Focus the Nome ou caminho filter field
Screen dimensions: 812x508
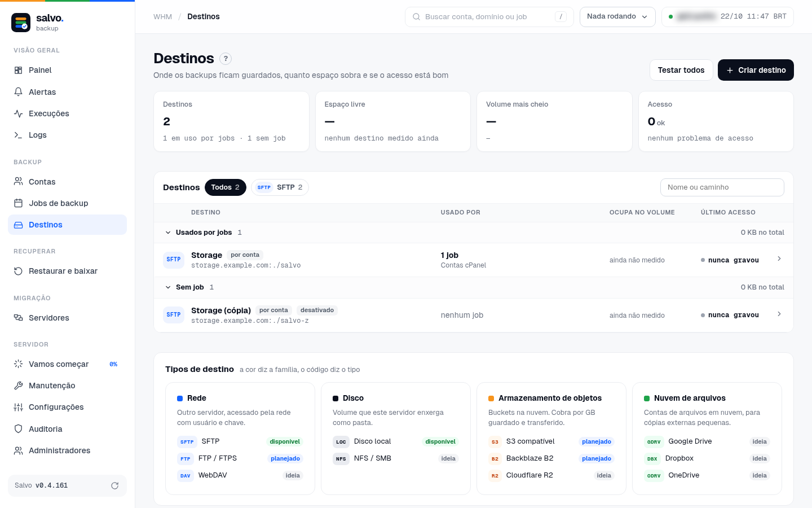tap(722, 187)
